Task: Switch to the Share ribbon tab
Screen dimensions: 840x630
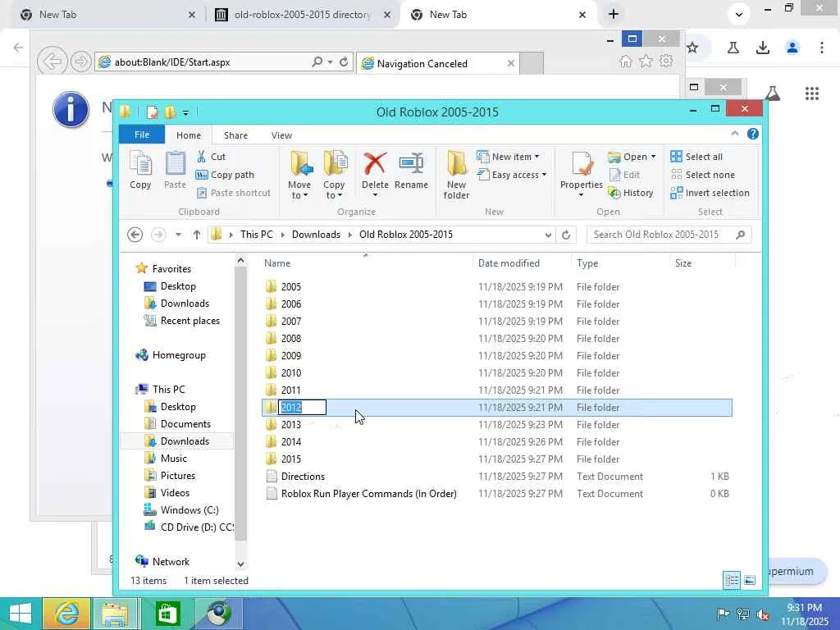Action: (x=235, y=135)
